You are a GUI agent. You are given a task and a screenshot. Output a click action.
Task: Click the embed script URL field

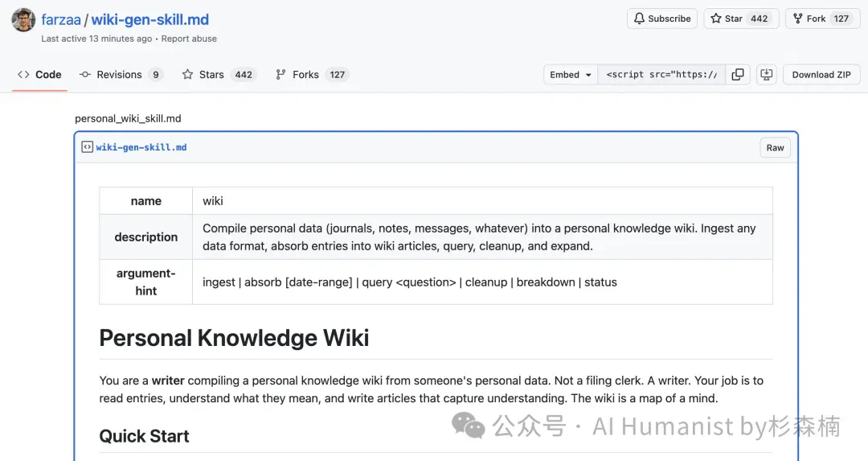pos(661,74)
